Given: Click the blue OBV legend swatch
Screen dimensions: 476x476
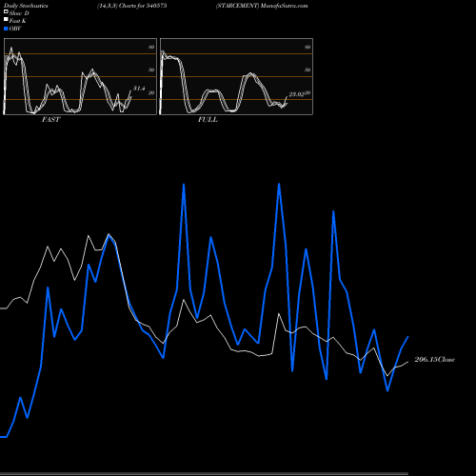Looking at the screenshot, I should click(6, 29).
